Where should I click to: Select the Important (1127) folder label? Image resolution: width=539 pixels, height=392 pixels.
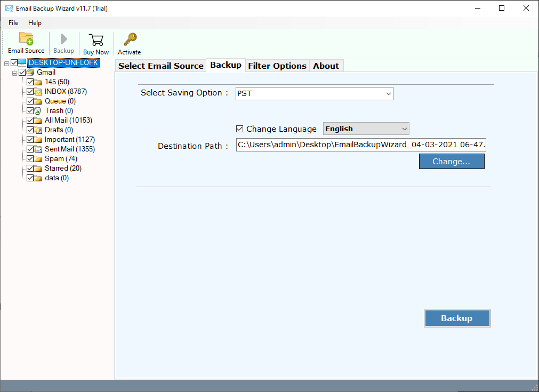coord(70,140)
